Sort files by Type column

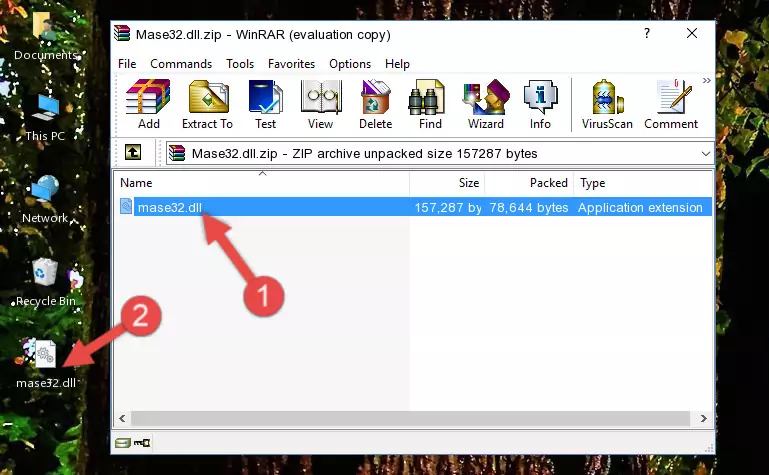643,183
